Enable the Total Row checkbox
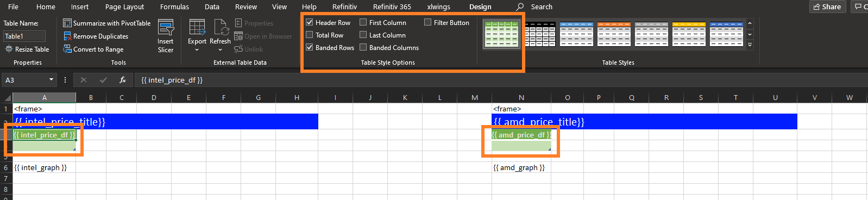 [x=310, y=35]
